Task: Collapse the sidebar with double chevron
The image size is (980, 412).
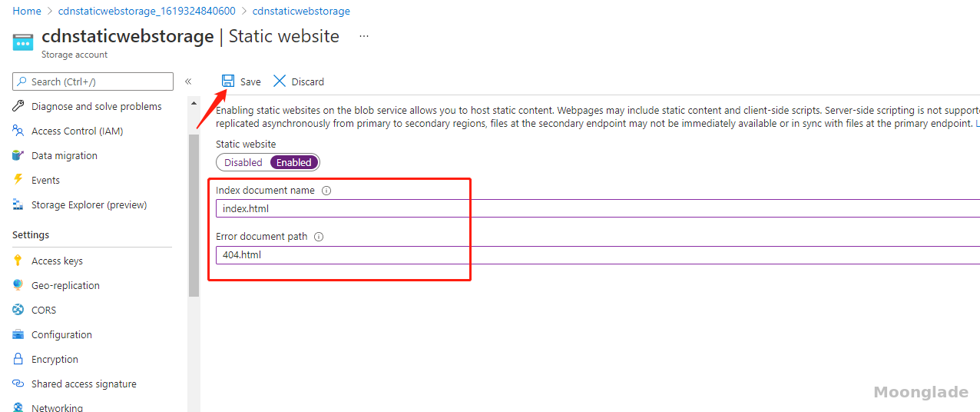Action: pos(188,81)
